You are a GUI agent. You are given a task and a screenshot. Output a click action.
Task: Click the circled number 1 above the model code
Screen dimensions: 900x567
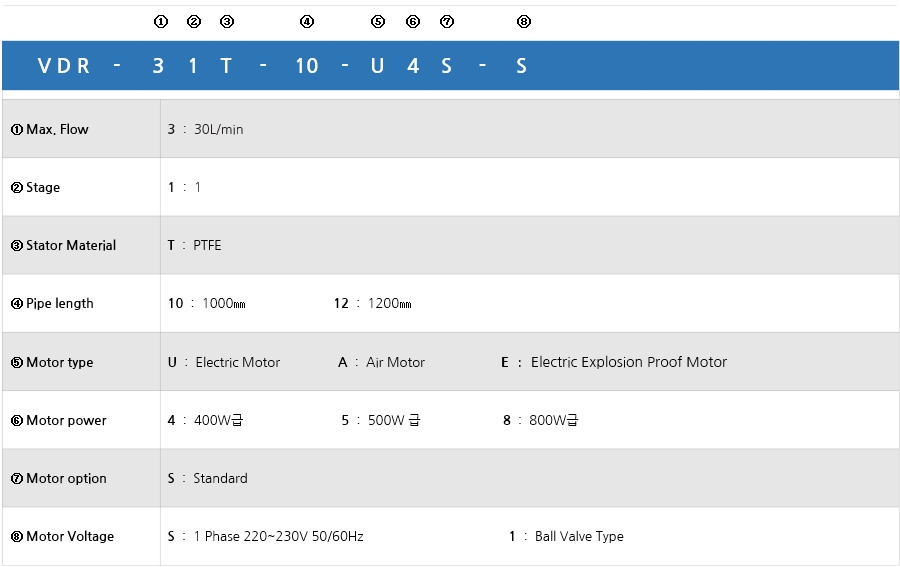click(x=161, y=21)
